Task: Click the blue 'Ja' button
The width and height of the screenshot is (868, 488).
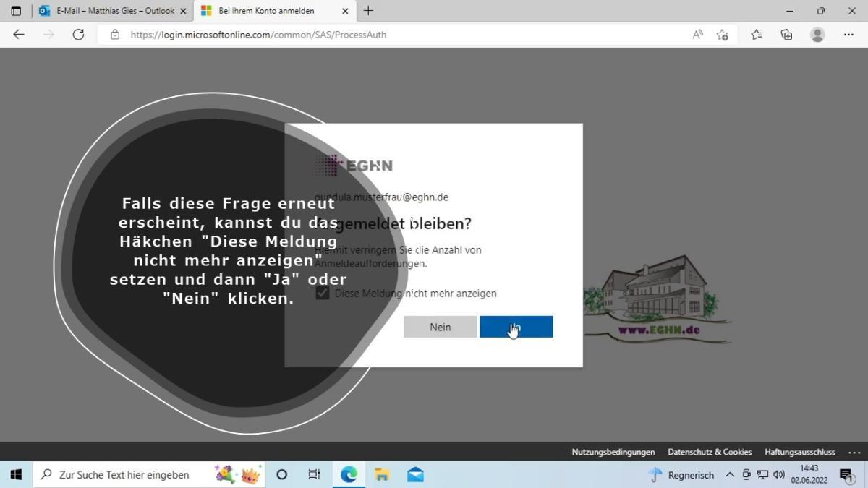Action: tap(516, 327)
